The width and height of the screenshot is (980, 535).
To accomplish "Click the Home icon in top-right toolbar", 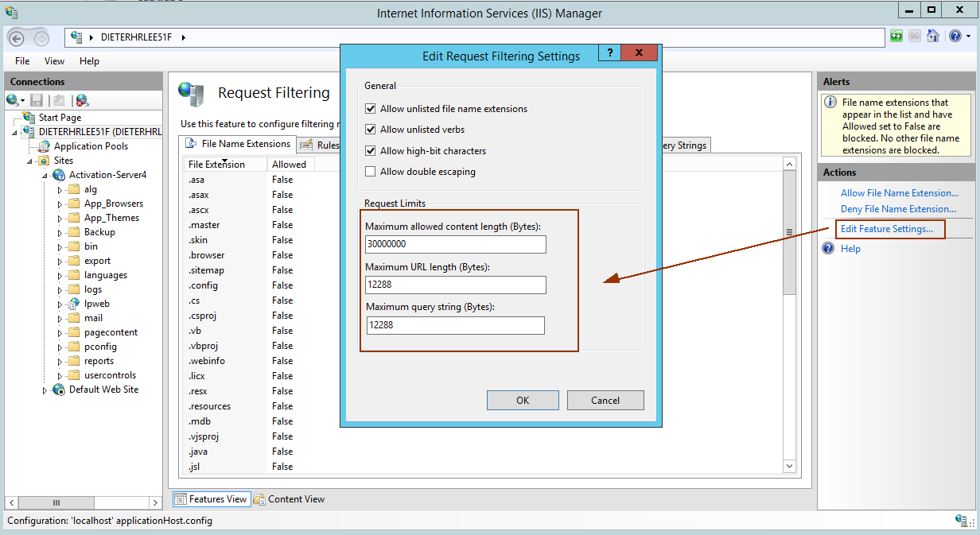I will click(x=933, y=37).
